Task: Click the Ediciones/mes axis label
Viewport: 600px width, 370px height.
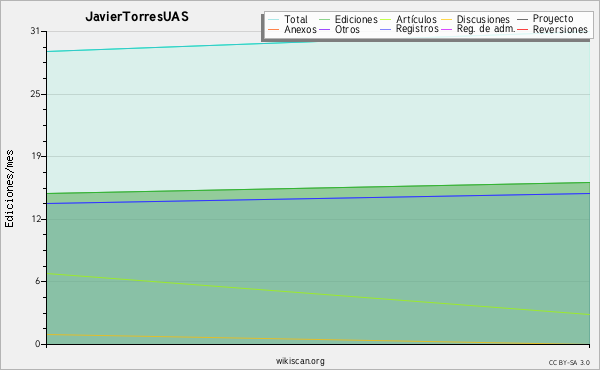Action: pos(9,189)
